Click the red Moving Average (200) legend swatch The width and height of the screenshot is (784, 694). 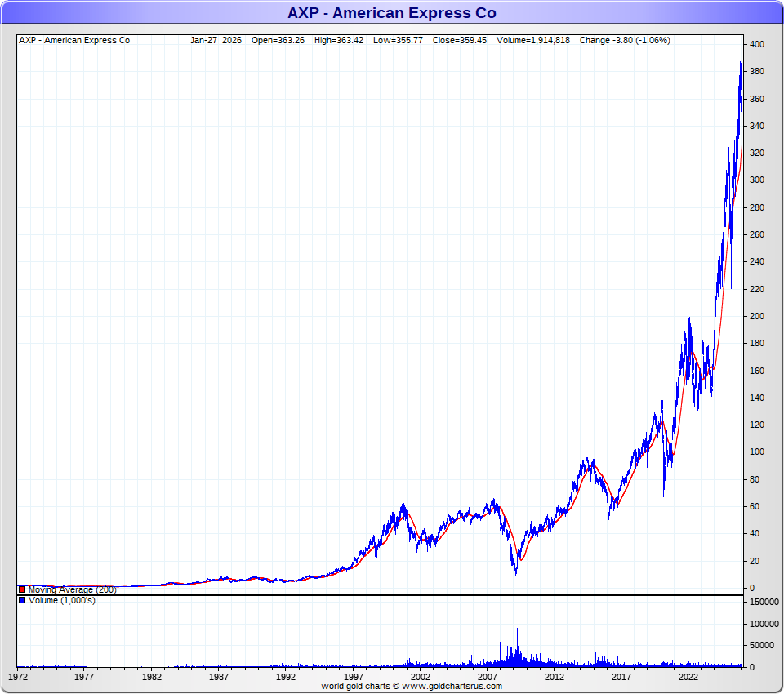click(22, 589)
